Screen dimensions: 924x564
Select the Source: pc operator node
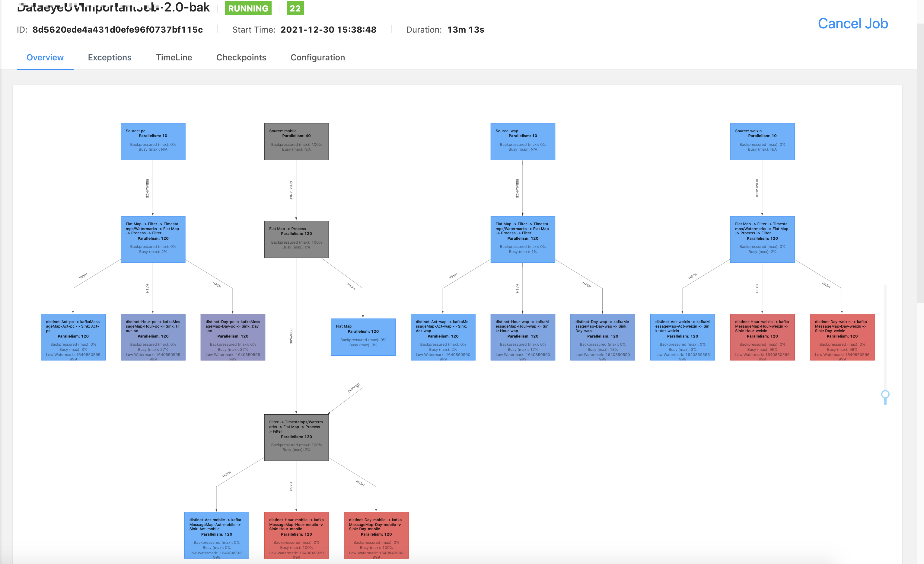(x=153, y=142)
